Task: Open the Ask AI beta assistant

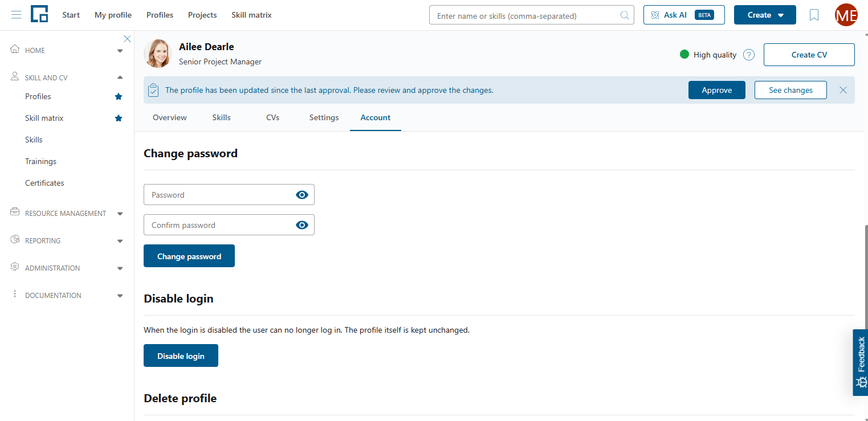Action: (x=684, y=15)
